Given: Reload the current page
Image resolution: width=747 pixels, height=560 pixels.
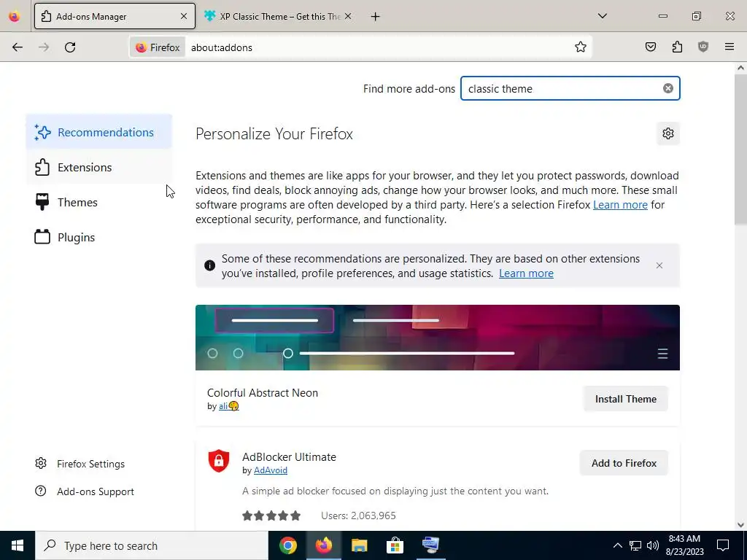Looking at the screenshot, I should (x=70, y=47).
